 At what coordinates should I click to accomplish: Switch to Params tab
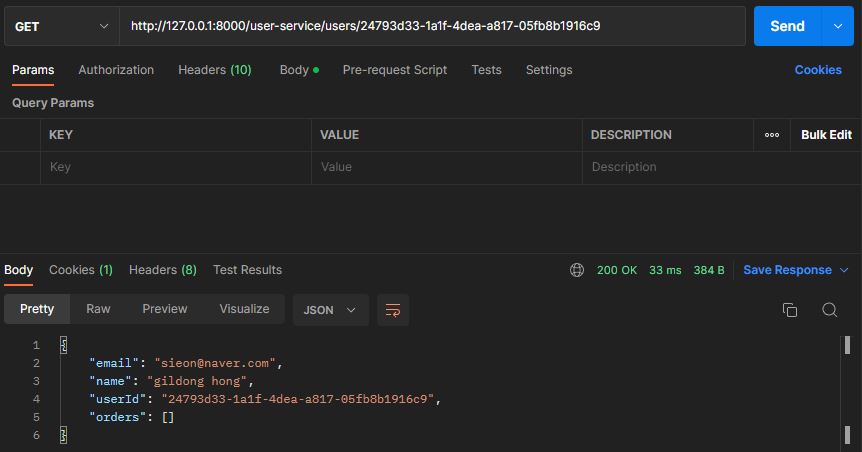click(33, 70)
